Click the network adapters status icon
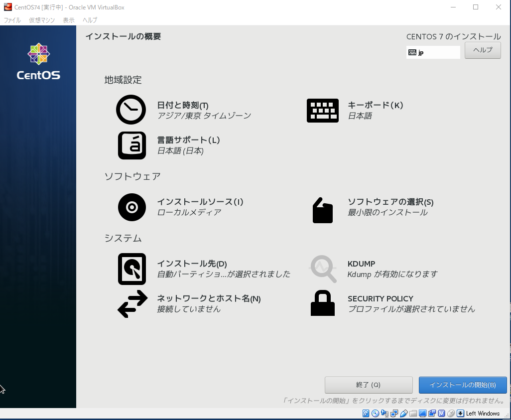Image resolution: width=511 pixels, height=420 pixels. coord(394,414)
